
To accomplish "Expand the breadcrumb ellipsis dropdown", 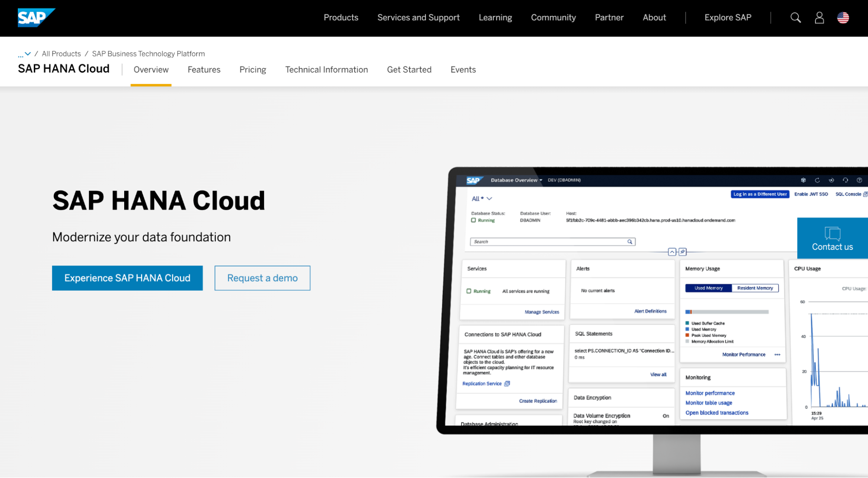I will (x=24, y=54).
